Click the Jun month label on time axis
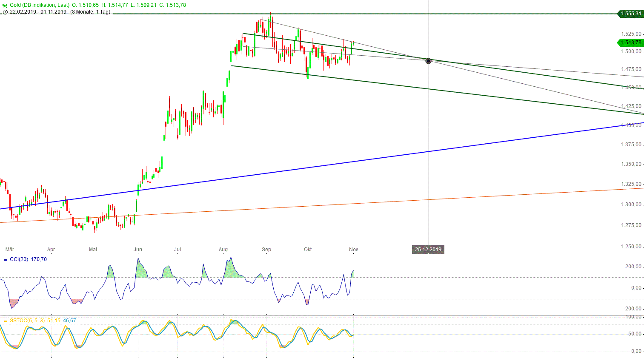This screenshot has width=644, height=358. click(x=138, y=250)
